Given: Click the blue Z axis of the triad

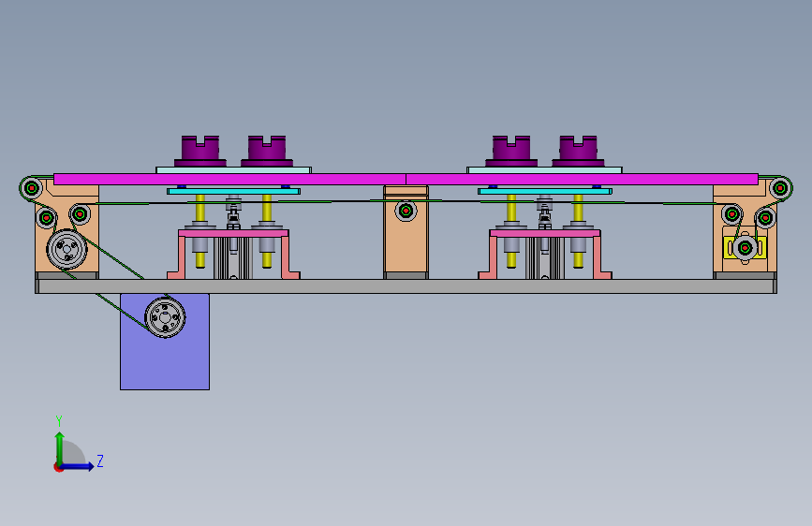Looking at the screenshot, I should (x=77, y=467).
